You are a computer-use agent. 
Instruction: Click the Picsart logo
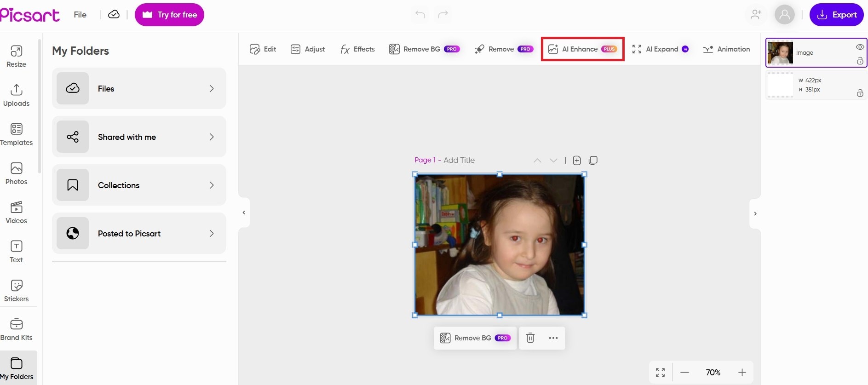30,15
